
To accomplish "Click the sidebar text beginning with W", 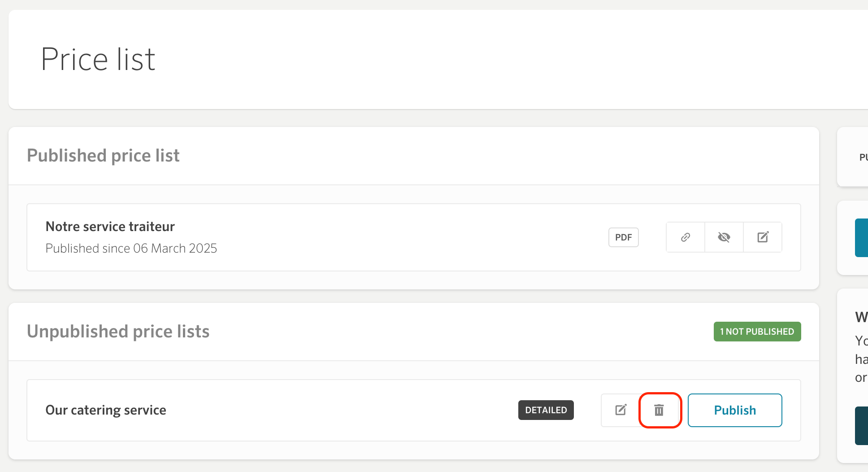I will pyautogui.click(x=861, y=317).
